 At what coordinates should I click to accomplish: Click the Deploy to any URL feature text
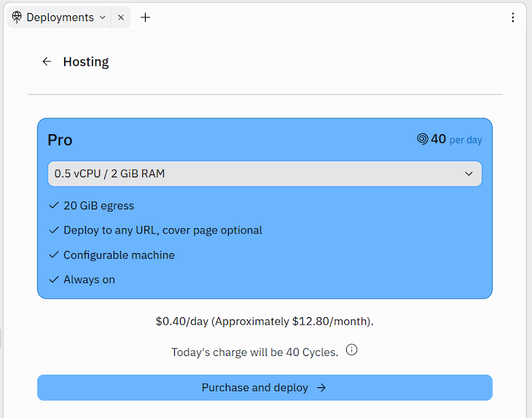[x=163, y=231]
